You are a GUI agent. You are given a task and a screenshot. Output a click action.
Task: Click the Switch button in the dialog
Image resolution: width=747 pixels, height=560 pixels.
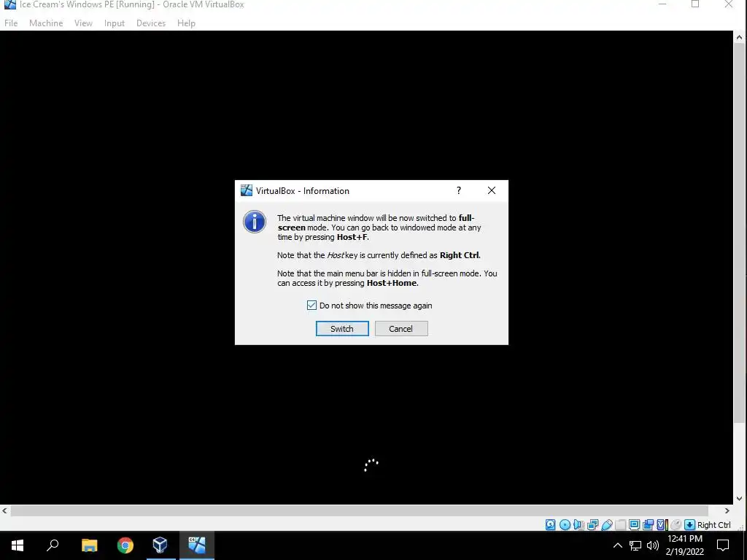tap(342, 329)
